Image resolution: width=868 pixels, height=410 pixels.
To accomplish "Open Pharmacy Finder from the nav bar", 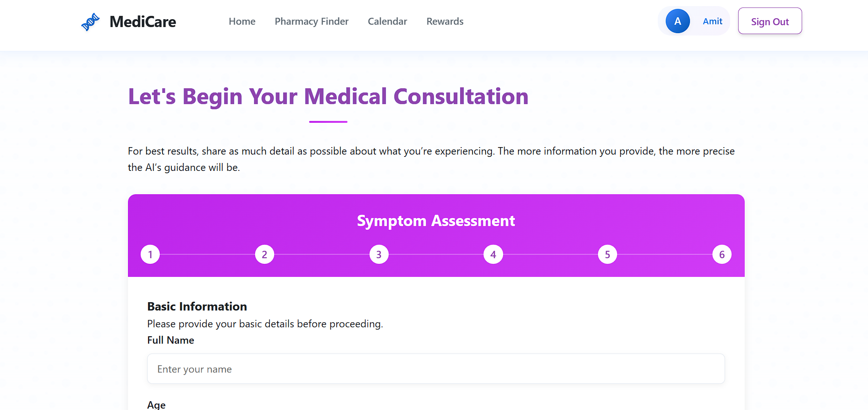I will tap(312, 21).
